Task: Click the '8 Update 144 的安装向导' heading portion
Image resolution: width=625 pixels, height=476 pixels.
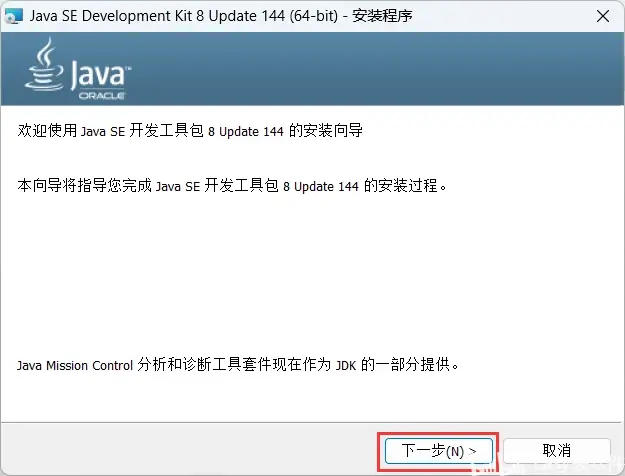Action: tap(285, 131)
